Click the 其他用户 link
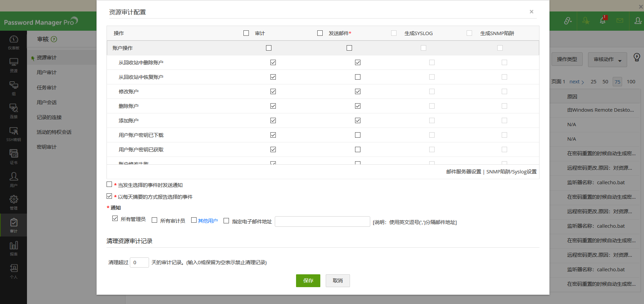 [x=208, y=221]
